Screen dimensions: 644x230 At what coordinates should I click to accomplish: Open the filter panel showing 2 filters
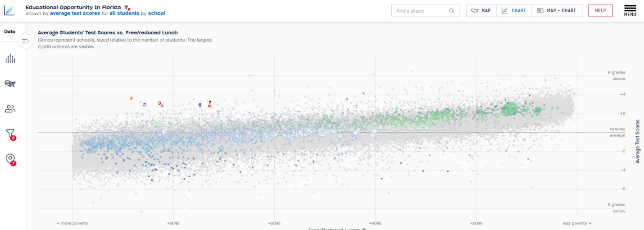10,134
